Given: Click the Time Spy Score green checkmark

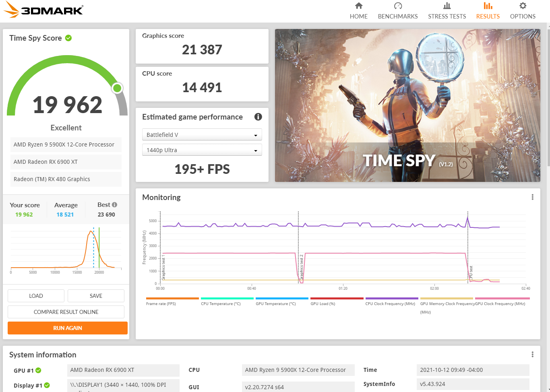Looking at the screenshot, I should [68, 38].
